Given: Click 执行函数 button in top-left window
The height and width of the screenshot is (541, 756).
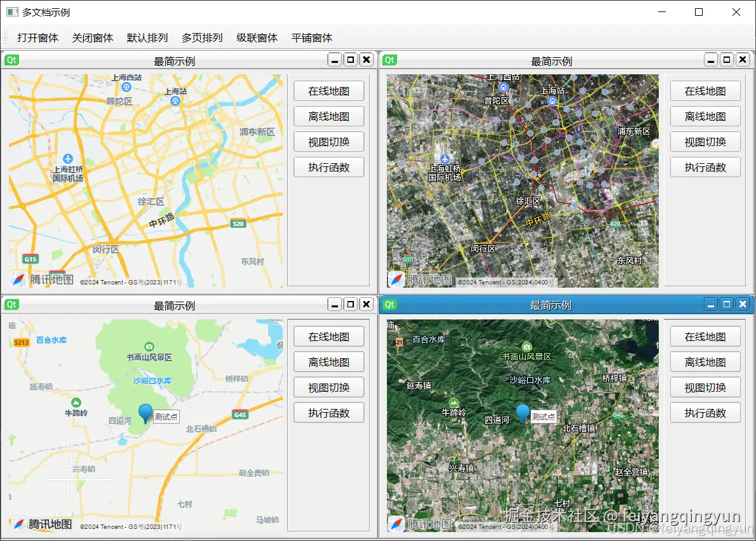Looking at the screenshot, I should point(329,167).
